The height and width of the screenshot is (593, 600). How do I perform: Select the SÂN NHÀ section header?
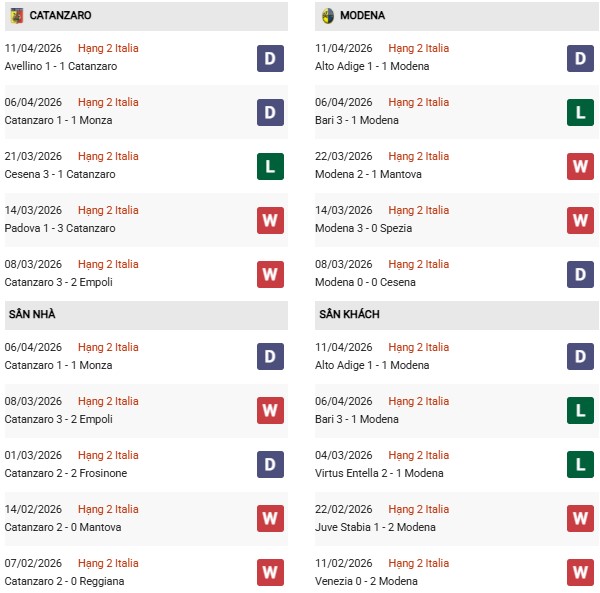click(33, 314)
